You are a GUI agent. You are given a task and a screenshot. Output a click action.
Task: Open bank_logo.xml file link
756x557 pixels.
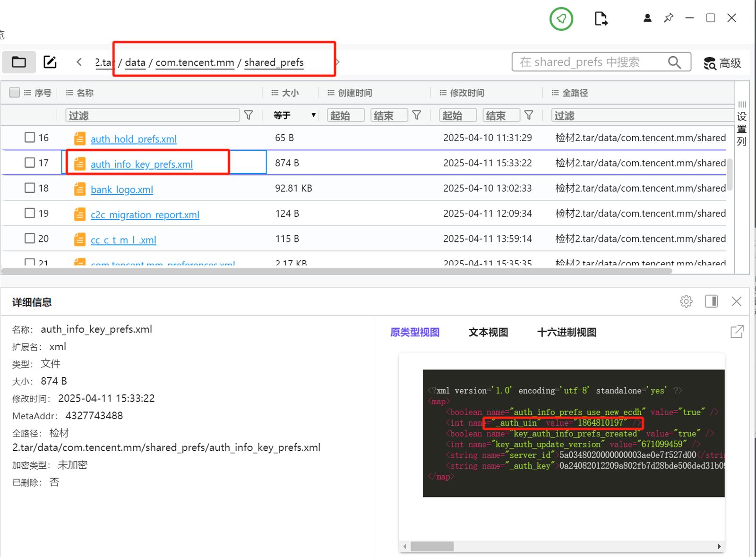122,189
